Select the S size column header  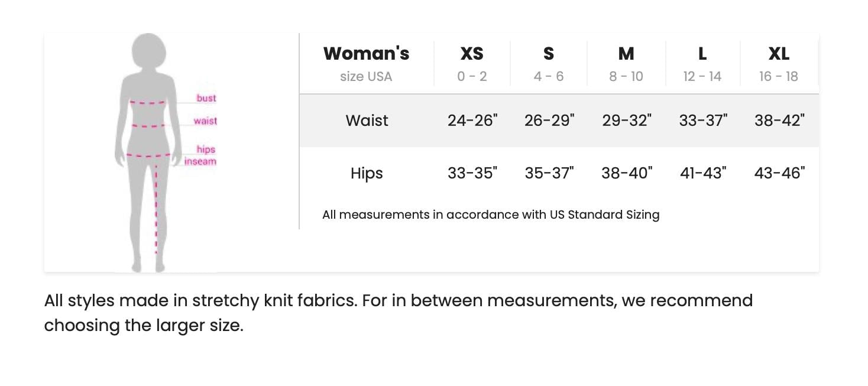point(549,63)
